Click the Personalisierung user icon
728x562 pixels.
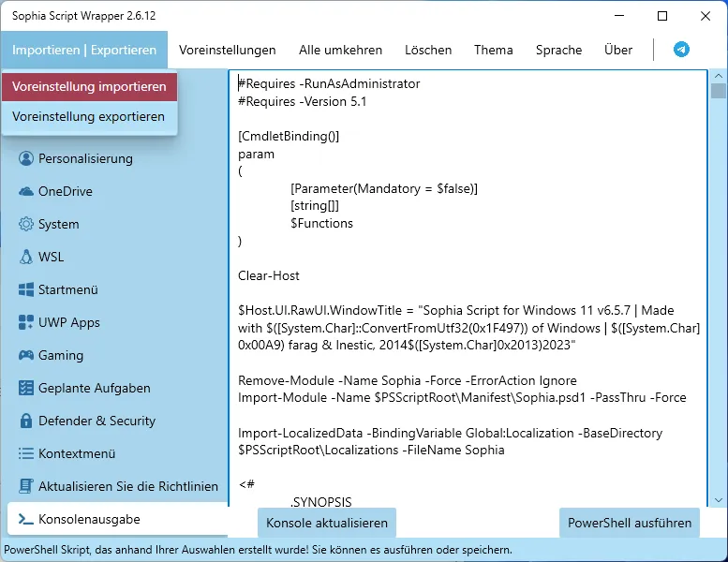pyautogui.click(x=26, y=158)
